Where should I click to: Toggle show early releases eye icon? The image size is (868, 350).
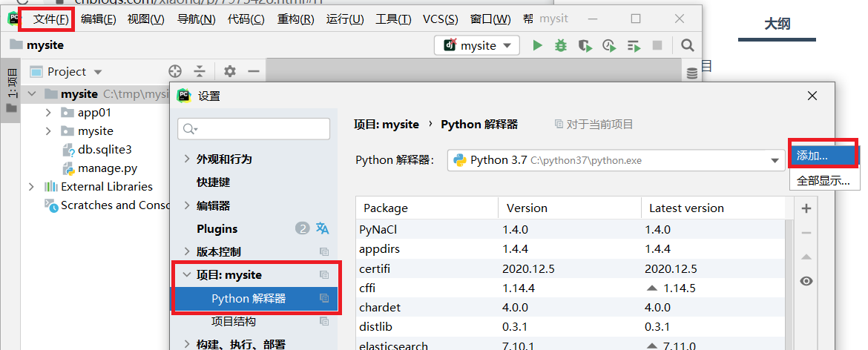pyautogui.click(x=806, y=282)
